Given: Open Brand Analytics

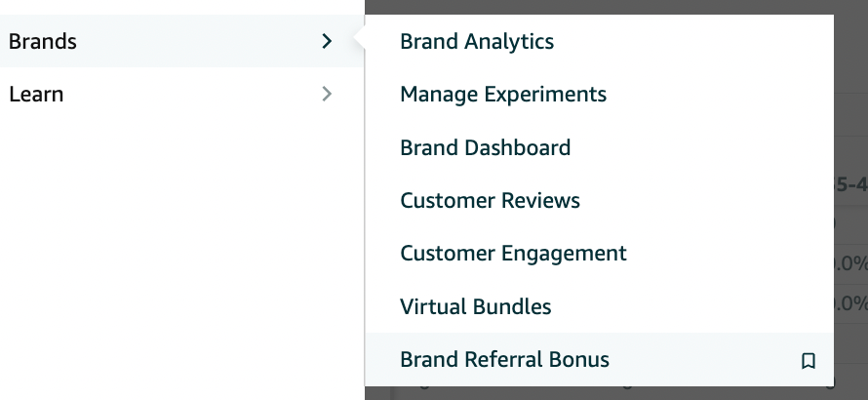Looking at the screenshot, I should point(477,42).
